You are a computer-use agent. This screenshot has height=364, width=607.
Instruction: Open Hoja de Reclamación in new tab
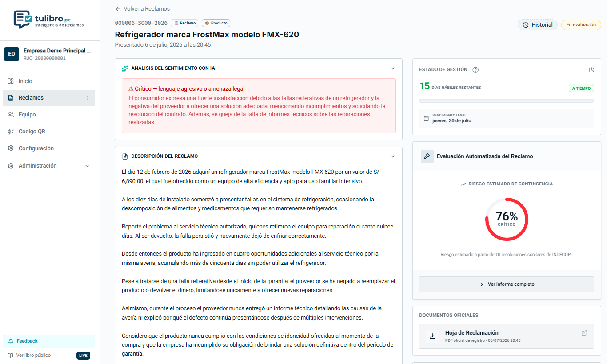(x=584, y=333)
